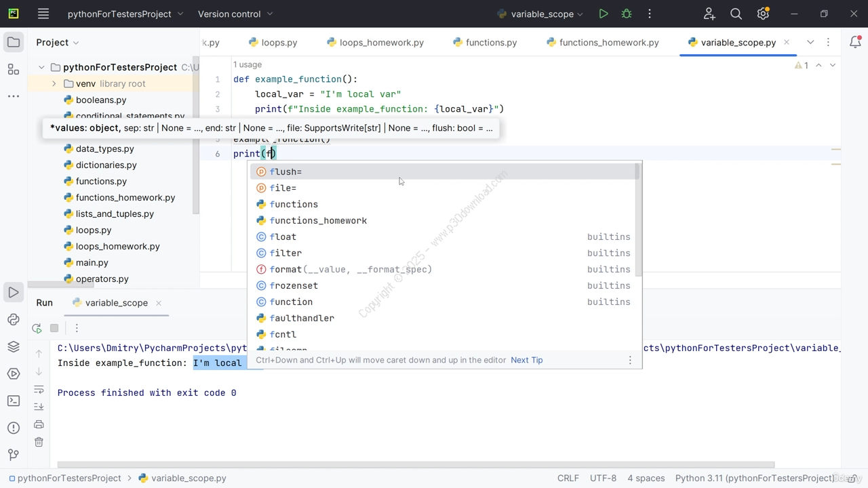Close the variable_scope.py editor tab
868x488 pixels.
tap(787, 42)
